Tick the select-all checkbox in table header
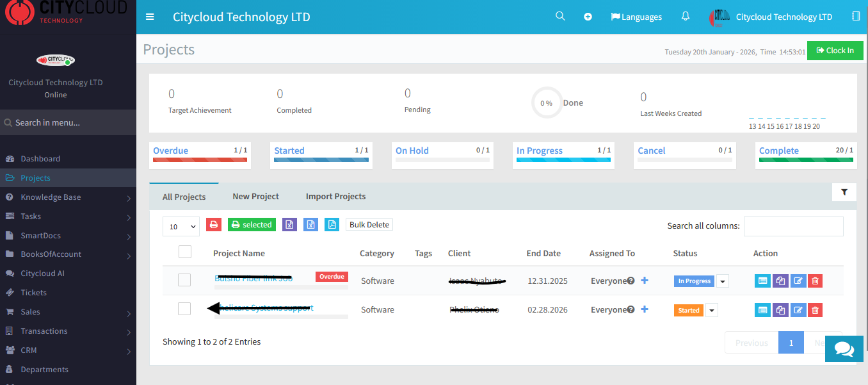 tap(185, 252)
